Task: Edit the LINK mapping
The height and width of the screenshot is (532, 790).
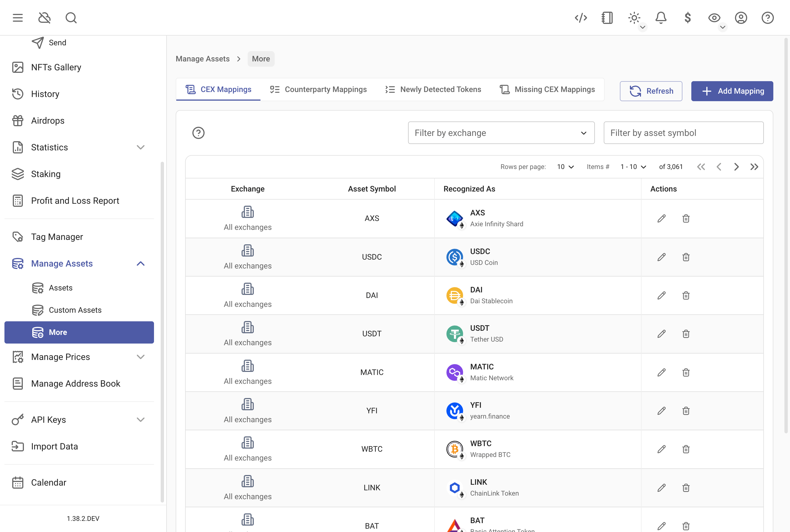Action: tap(661, 488)
